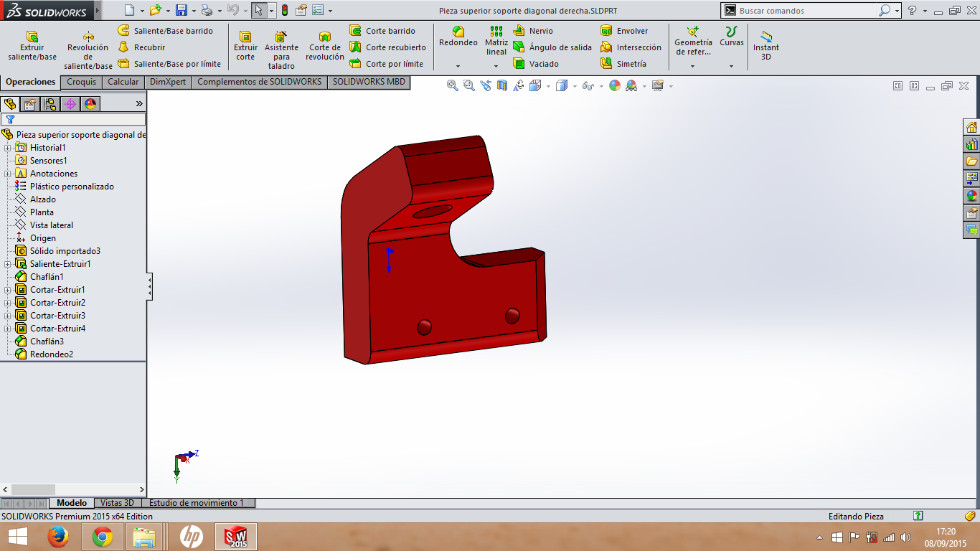Expand panel tabs with double chevron

coord(139,104)
